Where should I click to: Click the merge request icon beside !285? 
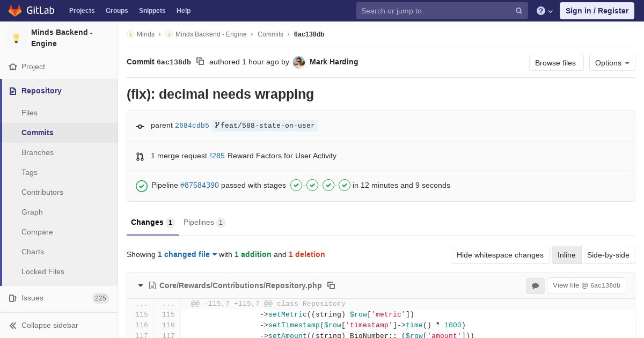point(140,157)
